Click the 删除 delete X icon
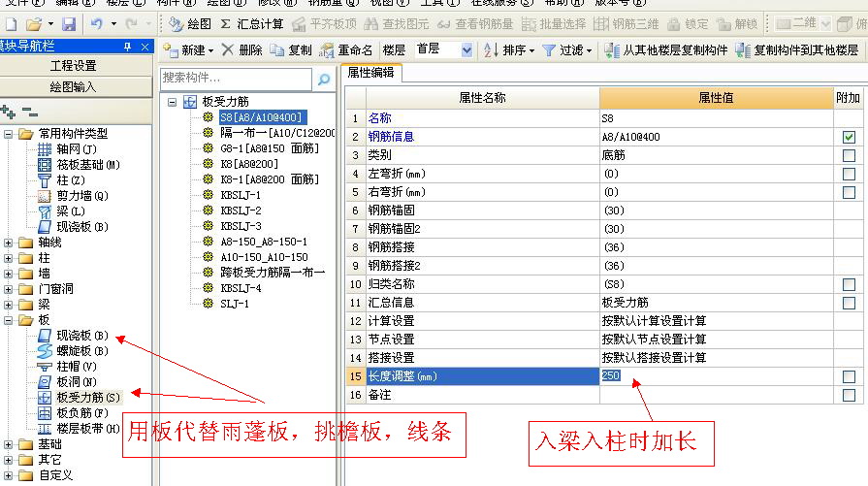 [228, 49]
